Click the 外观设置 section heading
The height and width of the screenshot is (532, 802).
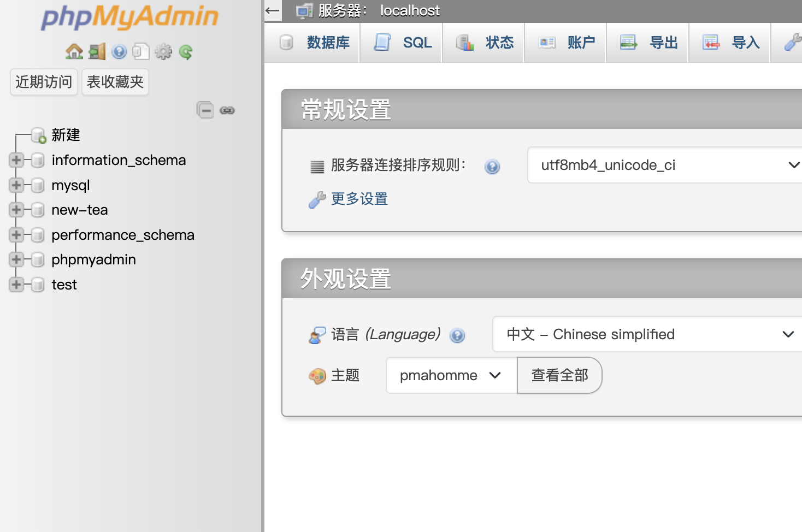click(346, 279)
